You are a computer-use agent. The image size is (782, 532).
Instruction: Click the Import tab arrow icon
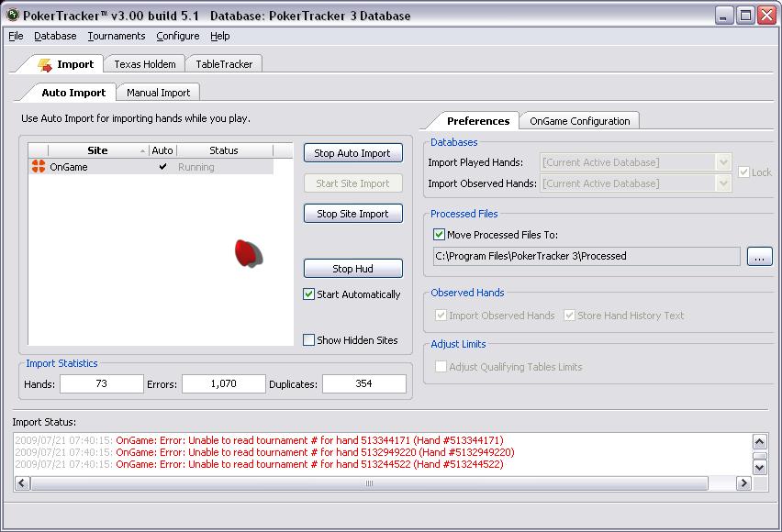click(x=45, y=65)
